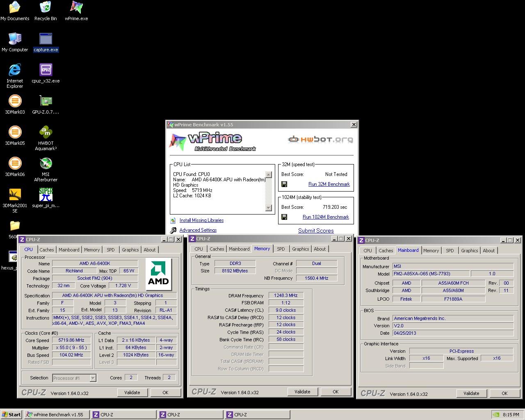Select the wPrime.exe desktop icon

(76, 11)
